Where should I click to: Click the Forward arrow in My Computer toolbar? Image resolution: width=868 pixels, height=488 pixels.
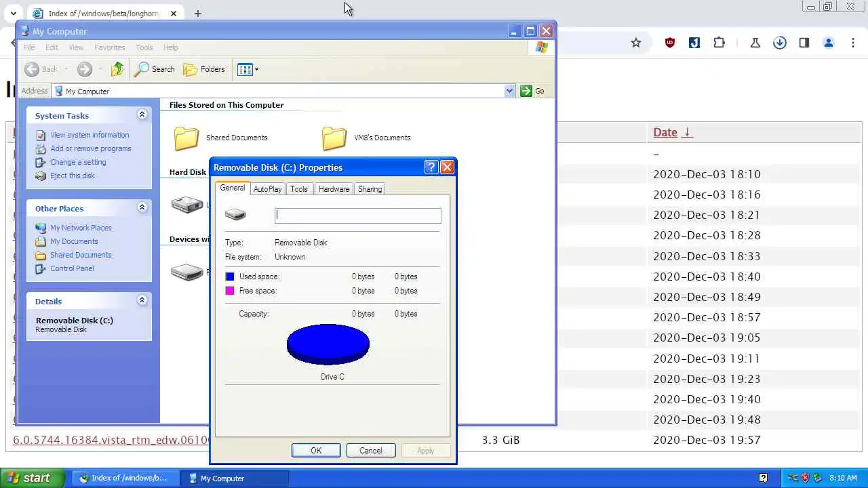point(84,69)
